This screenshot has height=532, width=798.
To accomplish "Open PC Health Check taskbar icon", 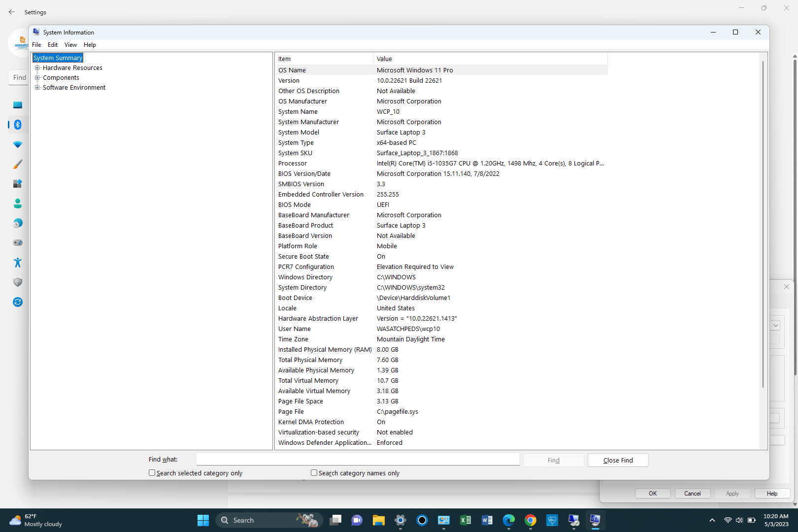I will point(552,520).
